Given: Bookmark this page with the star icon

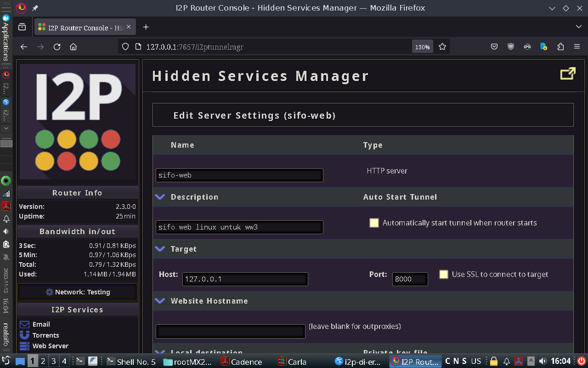Looking at the screenshot, I should [442, 46].
